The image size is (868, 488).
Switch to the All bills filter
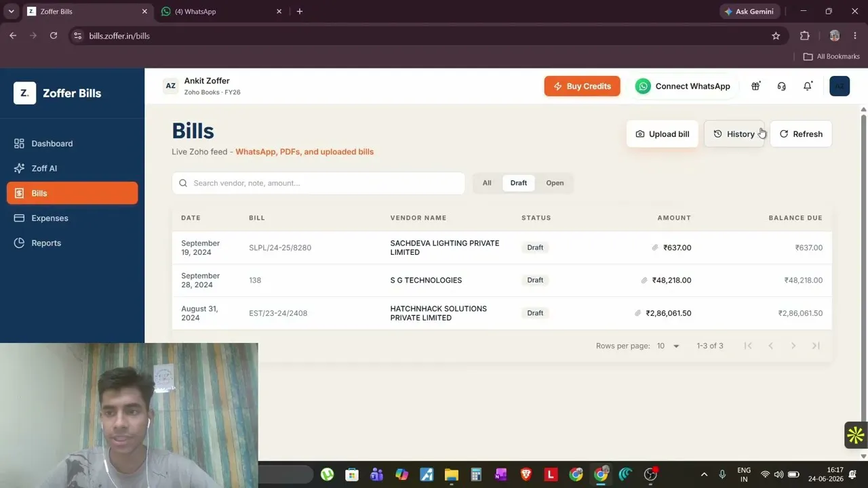pos(487,183)
